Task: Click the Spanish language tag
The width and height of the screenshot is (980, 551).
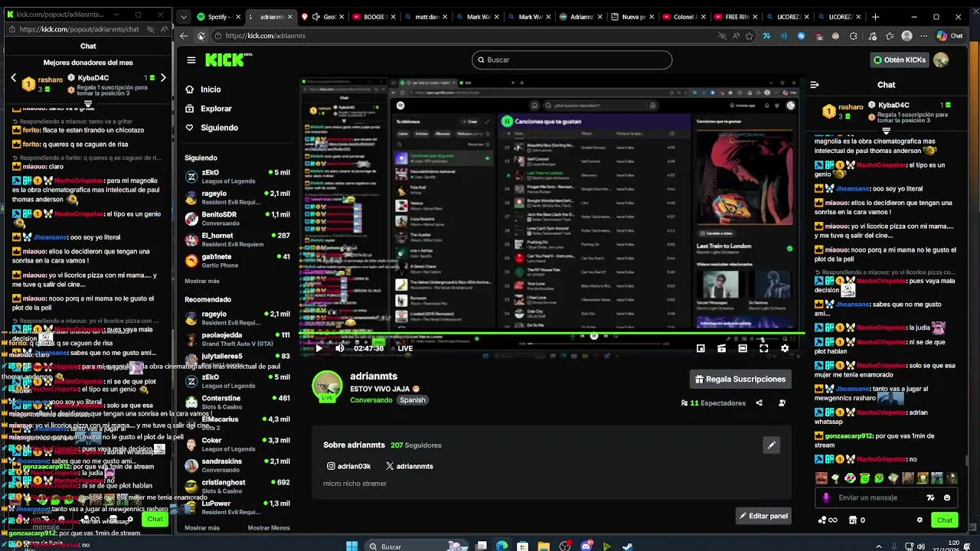Action: 413,400
